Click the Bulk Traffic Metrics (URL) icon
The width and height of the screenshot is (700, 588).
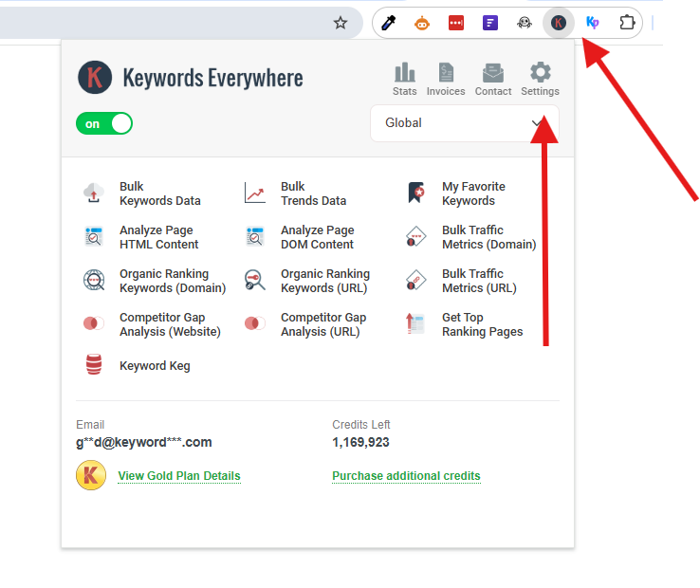tap(416, 281)
